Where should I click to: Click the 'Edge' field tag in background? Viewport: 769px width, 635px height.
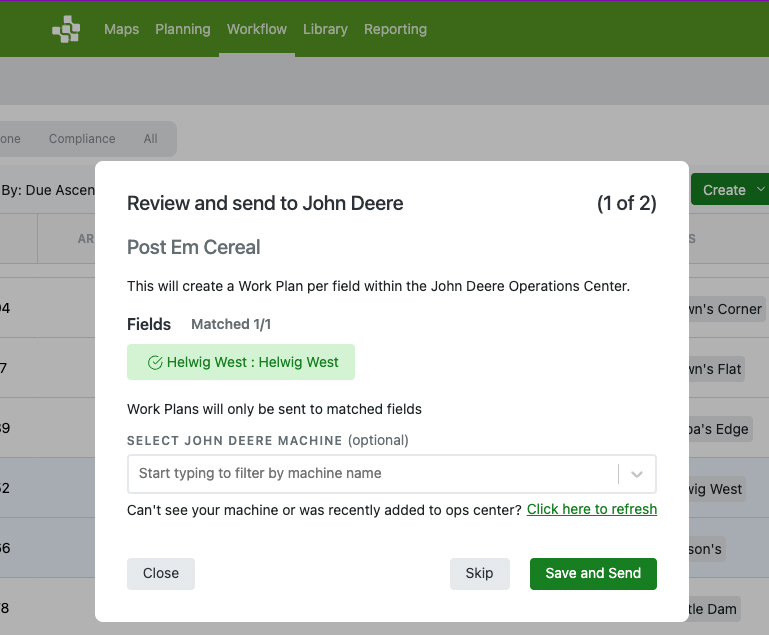pos(719,429)
